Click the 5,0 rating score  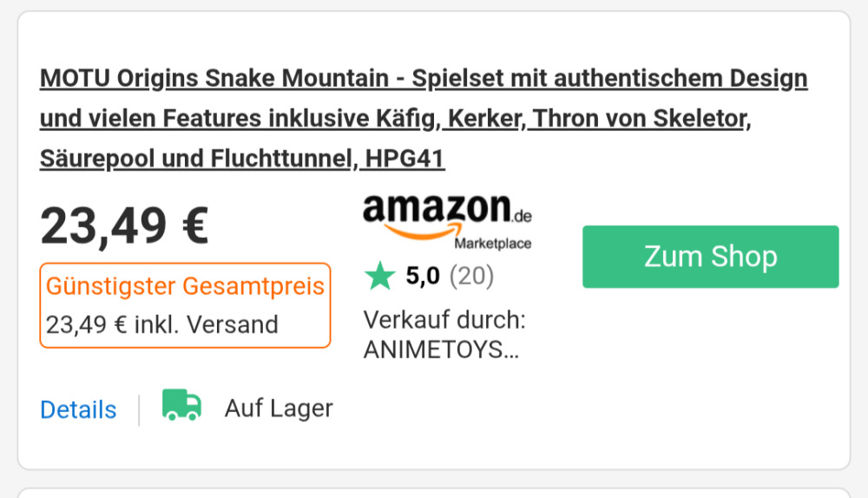click(423, 276)
